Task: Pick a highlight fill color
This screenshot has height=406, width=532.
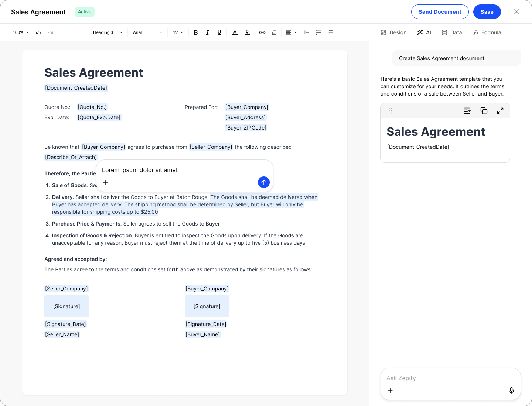Action: pyautogui.click(x=248, y=32)
